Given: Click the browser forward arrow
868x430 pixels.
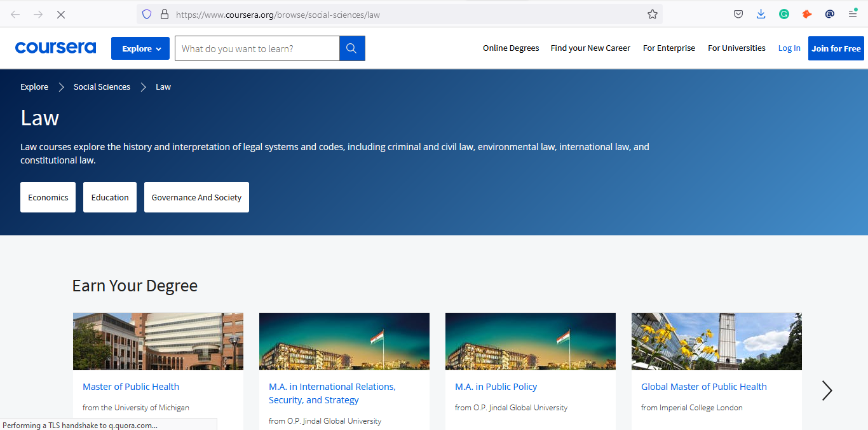Looking at the screenshot, I should point(38,14).
